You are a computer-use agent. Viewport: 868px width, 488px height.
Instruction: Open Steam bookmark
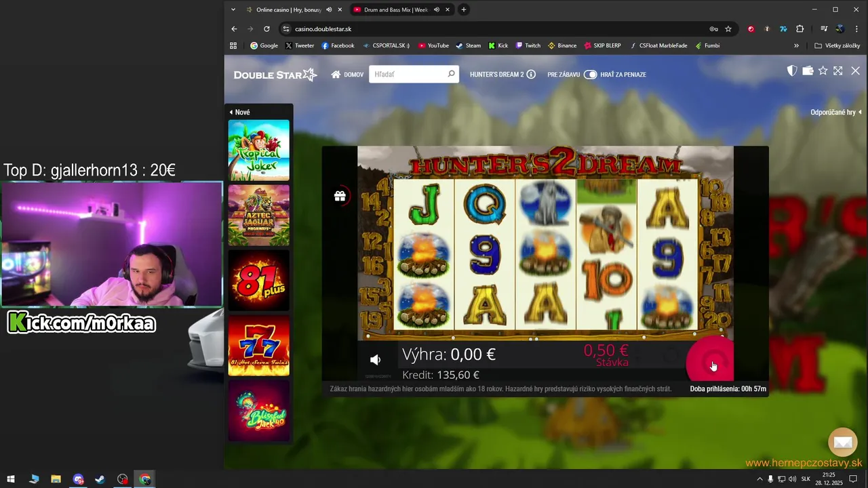coord(468,45)
